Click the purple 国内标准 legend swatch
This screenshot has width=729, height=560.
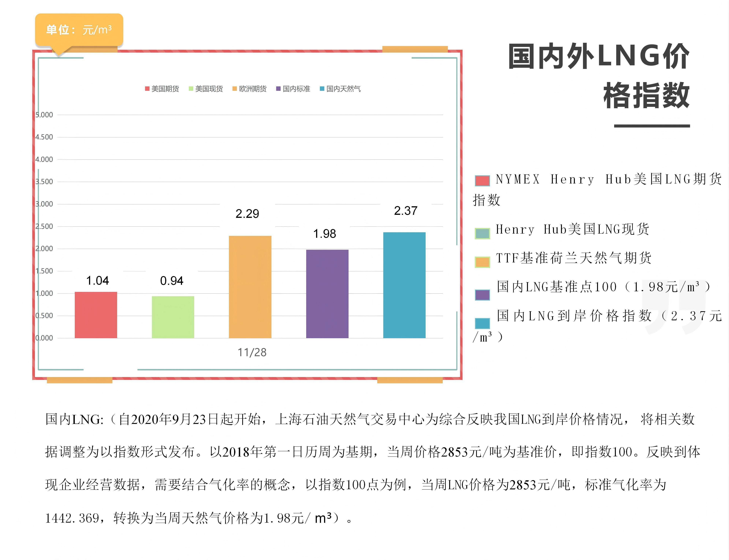[278, 89]
